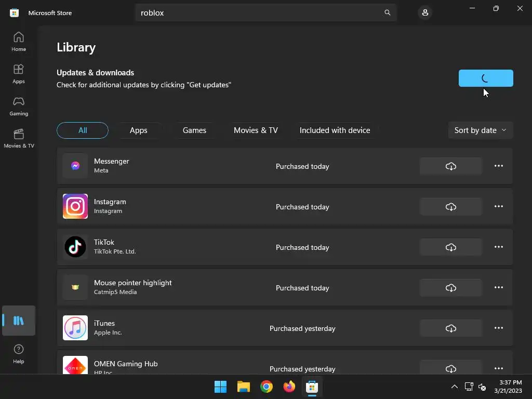Screen dimensions: 532x399
Task: Open more options for iTunes
Action: 498,328
